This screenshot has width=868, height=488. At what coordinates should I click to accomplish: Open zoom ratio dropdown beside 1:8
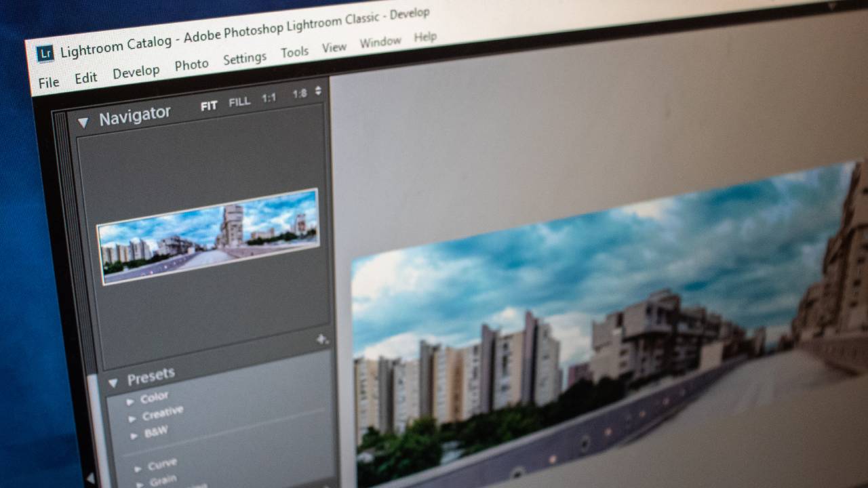tap(318, 91)
